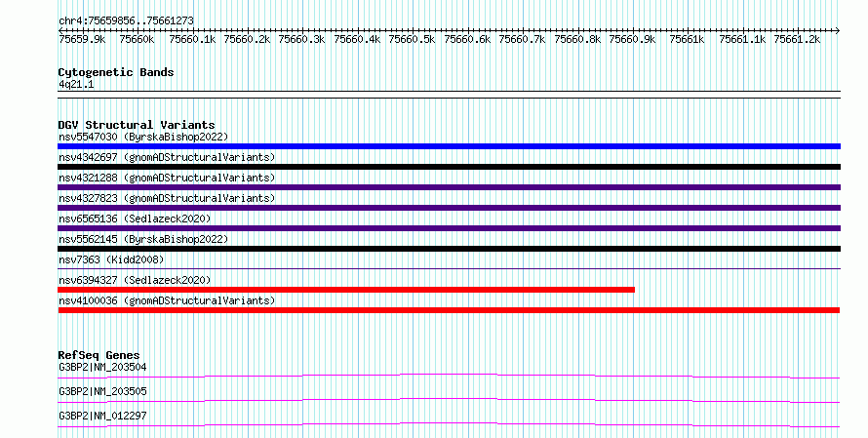Click the 75660.2k ruler tick label
Viewport: 868px width, 438px height.
[247, 39]
